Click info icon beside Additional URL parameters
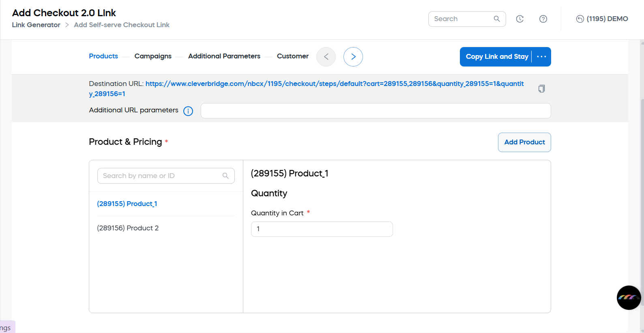 [188, 111]
